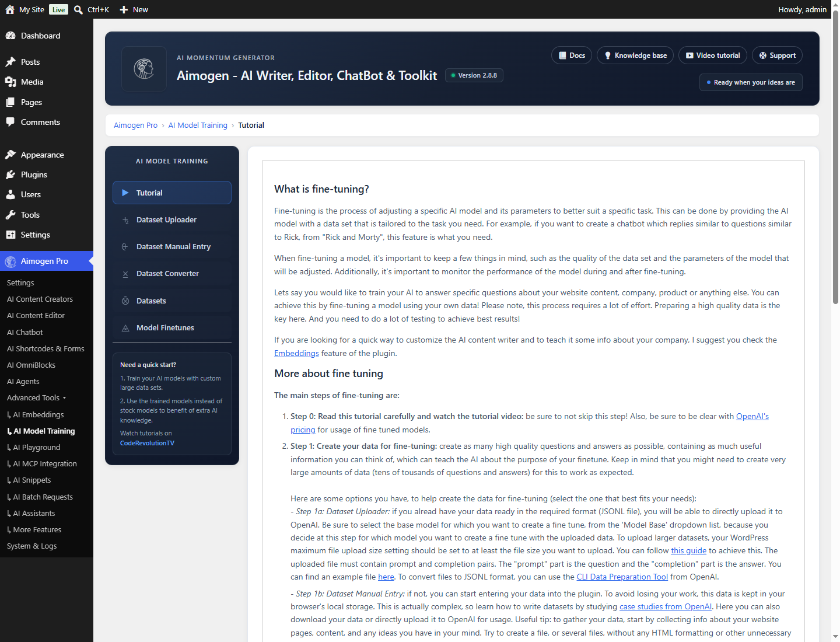Open Docs from the header banner
The image size is (840, 642).
(572, 55)
